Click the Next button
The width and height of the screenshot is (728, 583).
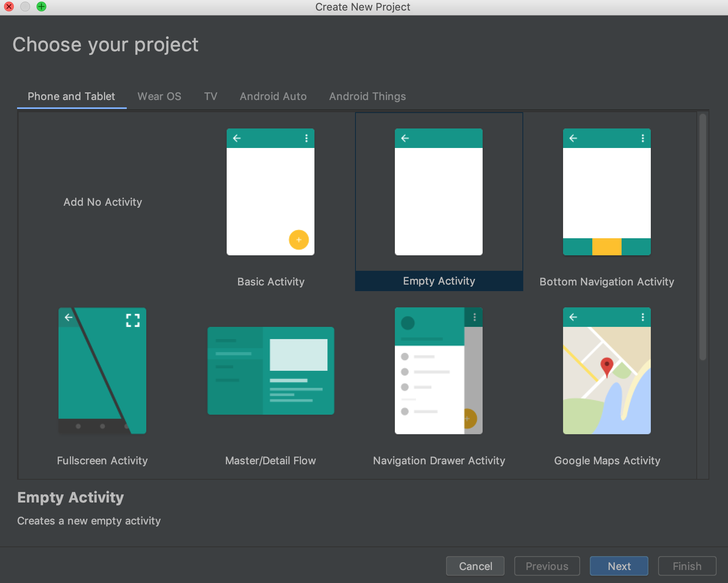click(619, 566)
